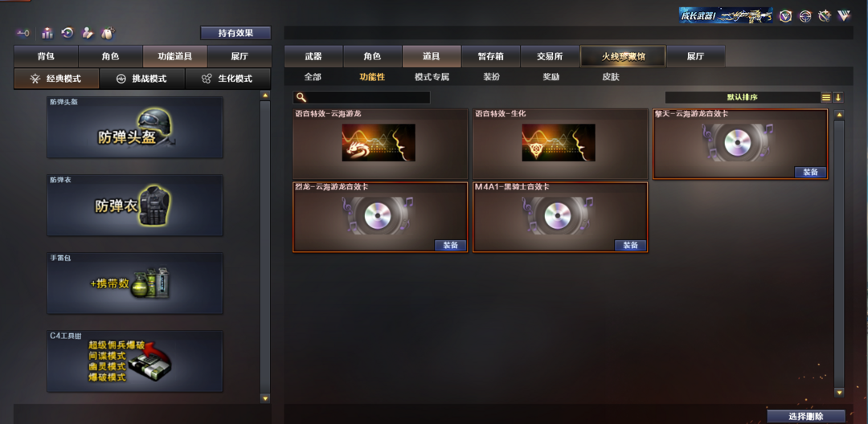
Task: Open the ranking podium bar-chart icon
Action: (x=47, y=33)
